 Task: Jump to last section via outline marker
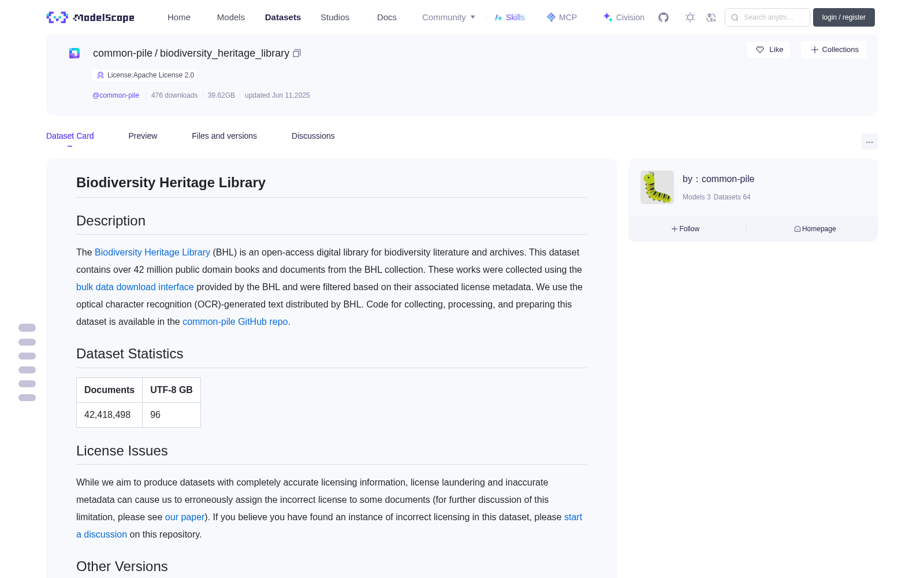click(x=27, y=398)
